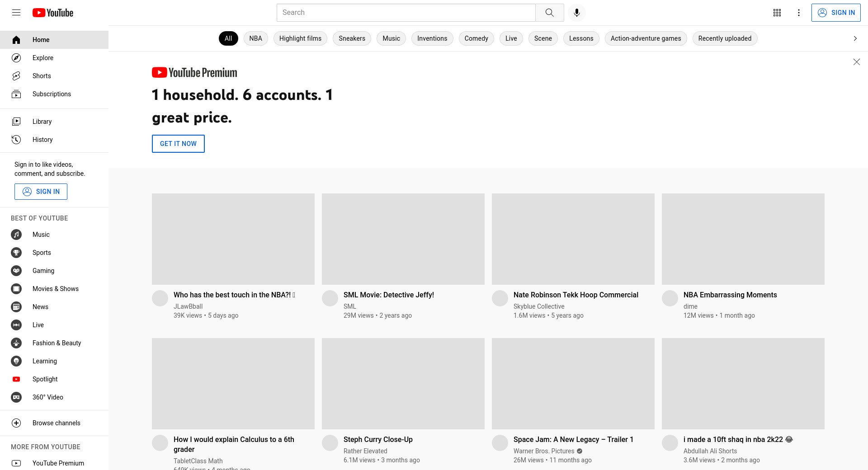Open Subscriptions icon in sidebar
Screen dimensions: 868x470
click(x=16, y=94)
